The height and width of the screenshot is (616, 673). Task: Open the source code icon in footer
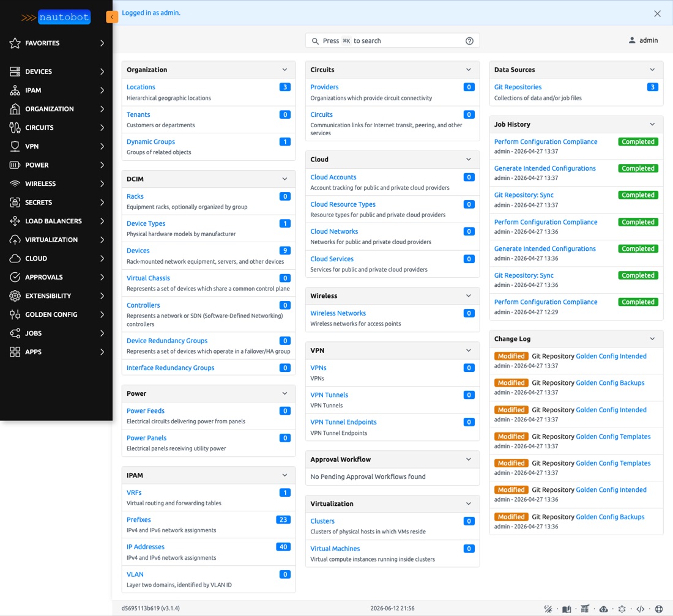(641, 609)
